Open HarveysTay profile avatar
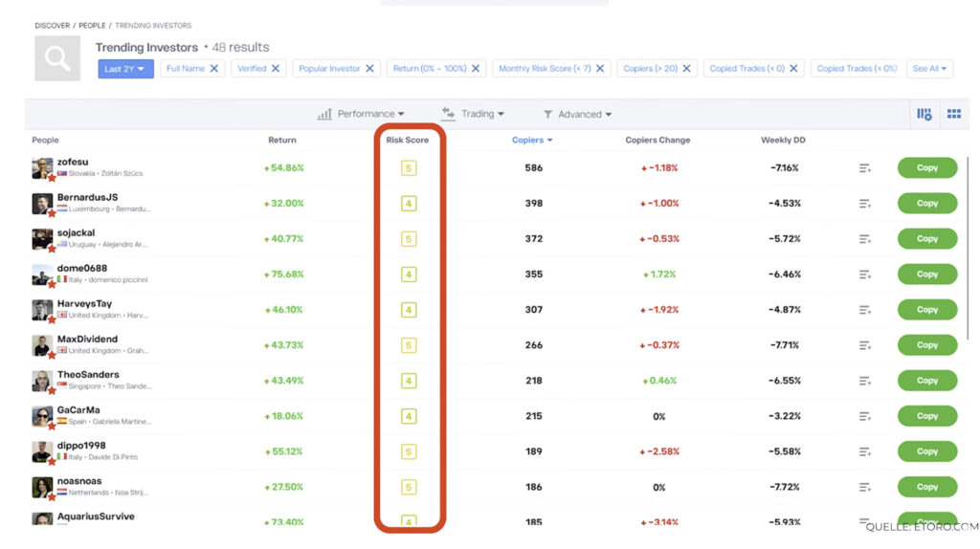980x549 pixels. pos(42,310)
